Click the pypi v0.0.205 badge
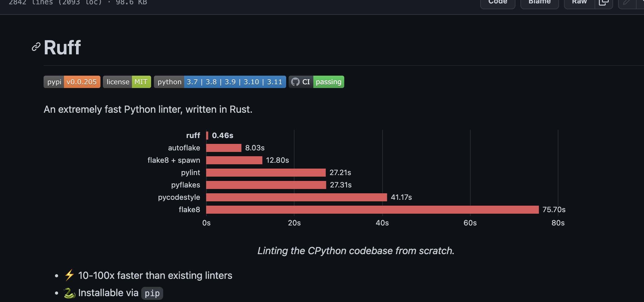 (x=72, y=82)
